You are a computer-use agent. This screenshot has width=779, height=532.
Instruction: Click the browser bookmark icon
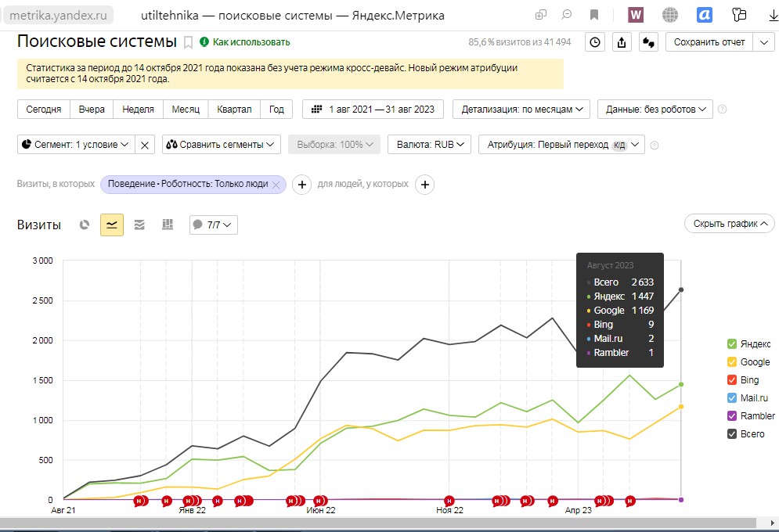(x=594, y=16)
